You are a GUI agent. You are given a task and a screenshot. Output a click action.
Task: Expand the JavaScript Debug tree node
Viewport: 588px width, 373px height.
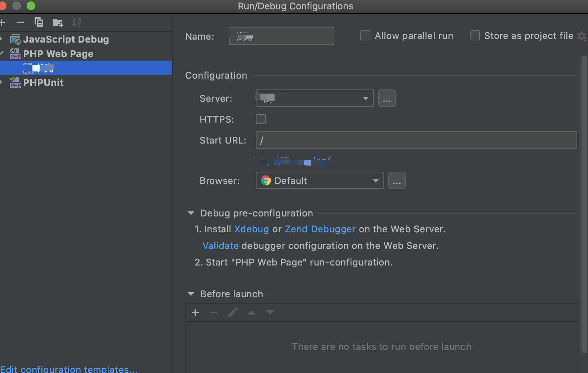1,39
